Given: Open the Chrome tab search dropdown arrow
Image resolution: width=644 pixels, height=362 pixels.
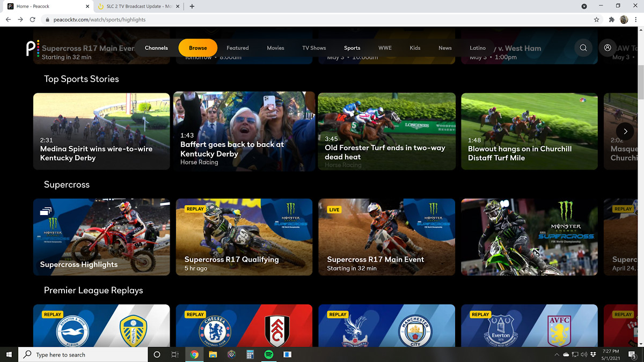Looking at the screenshot, I should (x=584, y=6).
